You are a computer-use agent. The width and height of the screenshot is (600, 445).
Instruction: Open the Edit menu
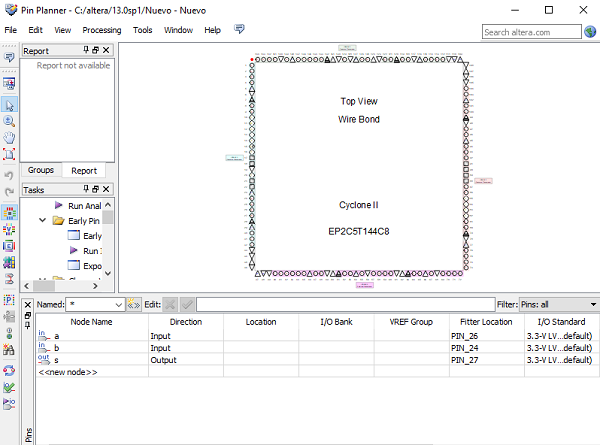coord(35,30)
